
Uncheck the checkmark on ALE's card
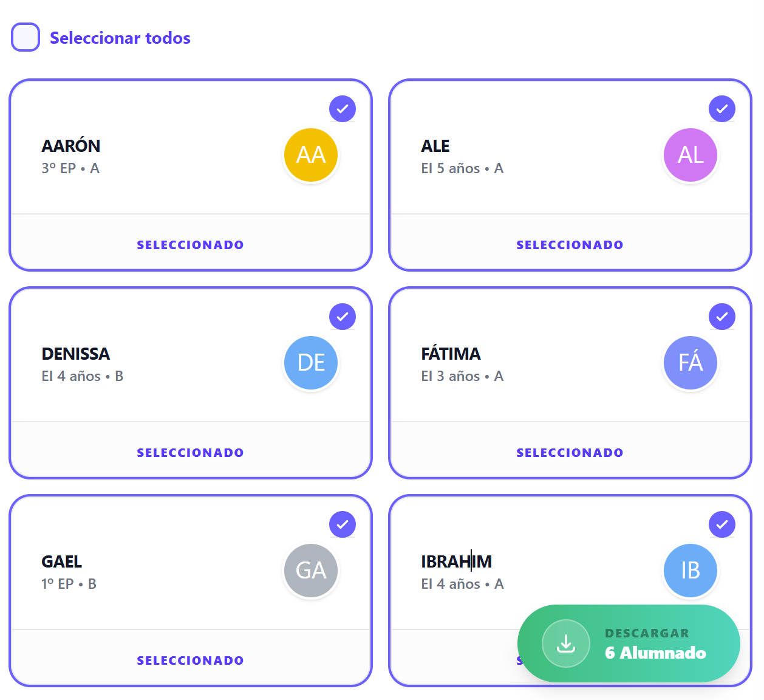pyautogui.click(x=722, y=109)
